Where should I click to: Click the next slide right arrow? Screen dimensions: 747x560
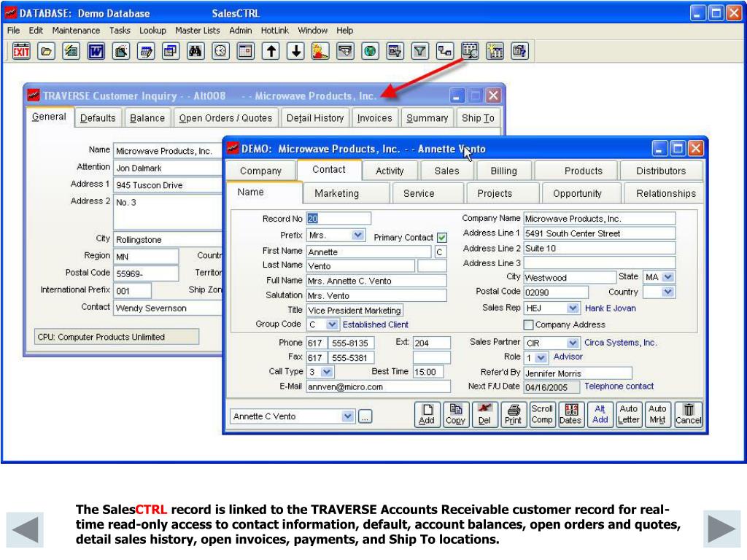(x=721, y=529)
